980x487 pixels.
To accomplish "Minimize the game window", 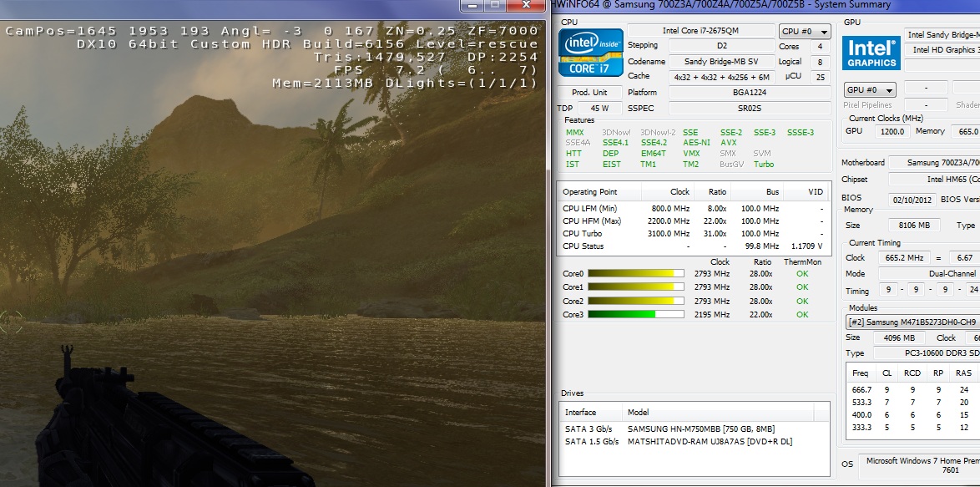I will click(472, 5).
